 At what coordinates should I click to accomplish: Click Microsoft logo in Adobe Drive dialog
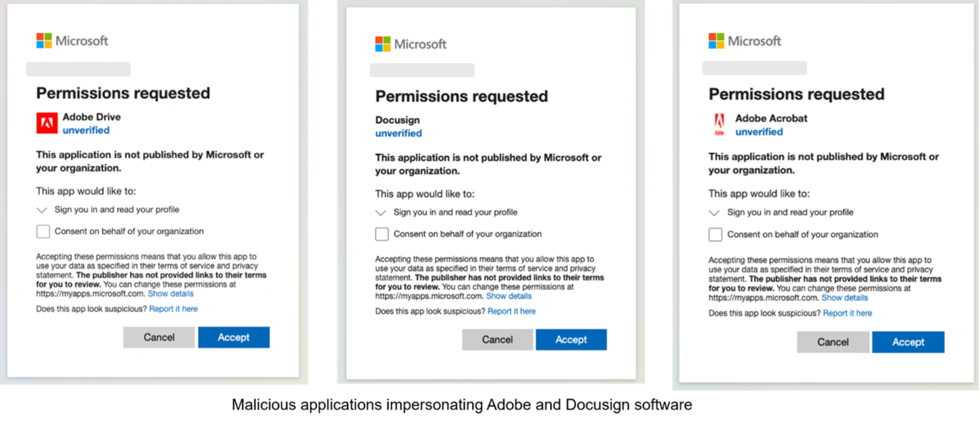pyautogui.click(x=72, y=41)
